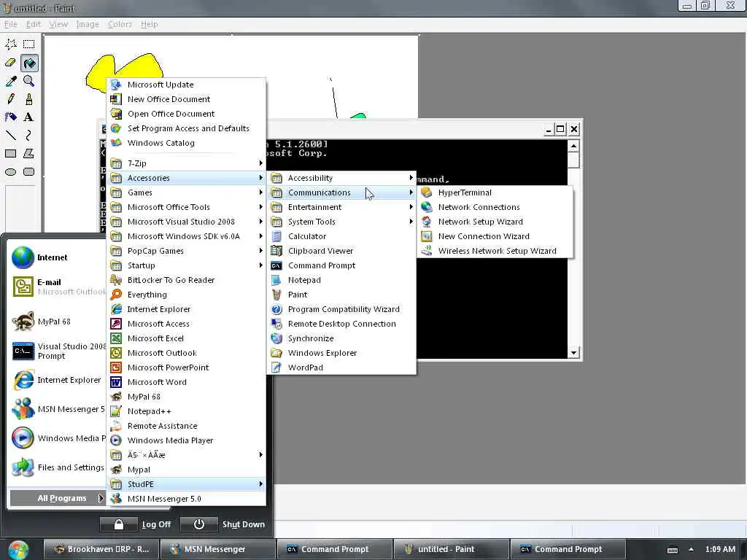The image size is (747, 560).
Task: Launch WordPad from the Accessories menu
Action: 341,367
